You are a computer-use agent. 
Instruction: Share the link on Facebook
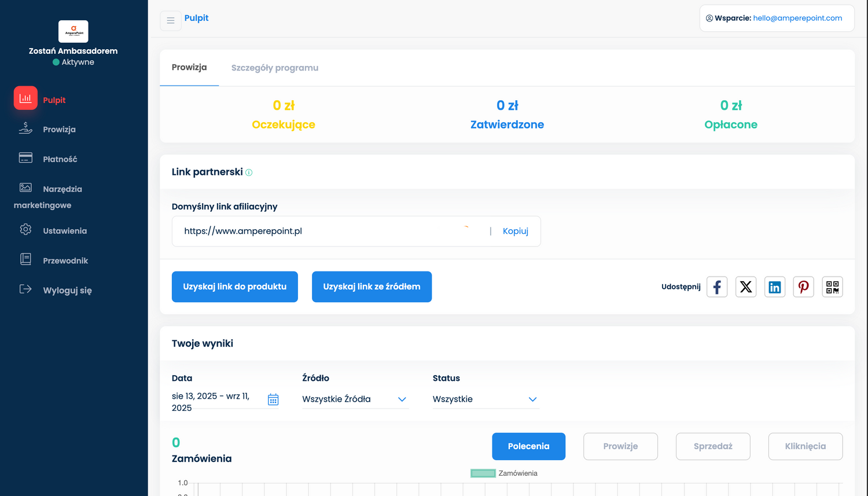(x=717, y=287)
